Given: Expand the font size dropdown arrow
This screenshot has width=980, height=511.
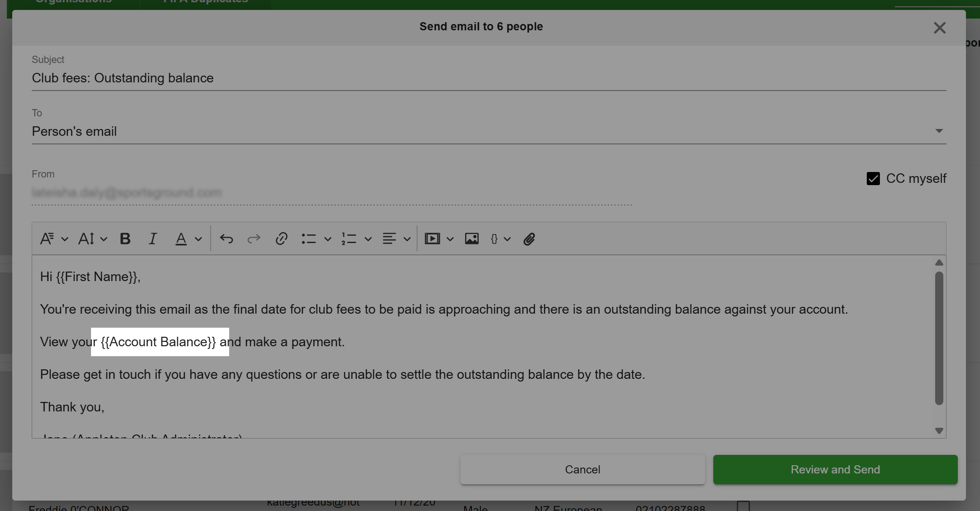Looking at the screenshot, I should point(104,239).
